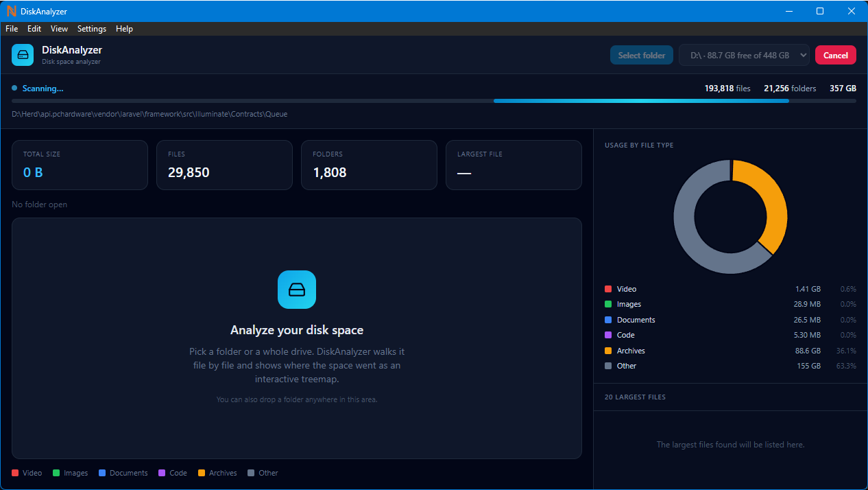Screen dimensions: 868x490
Task: Click the Documents swatch in the treemap legend
Action: click(x=102, y=473)
